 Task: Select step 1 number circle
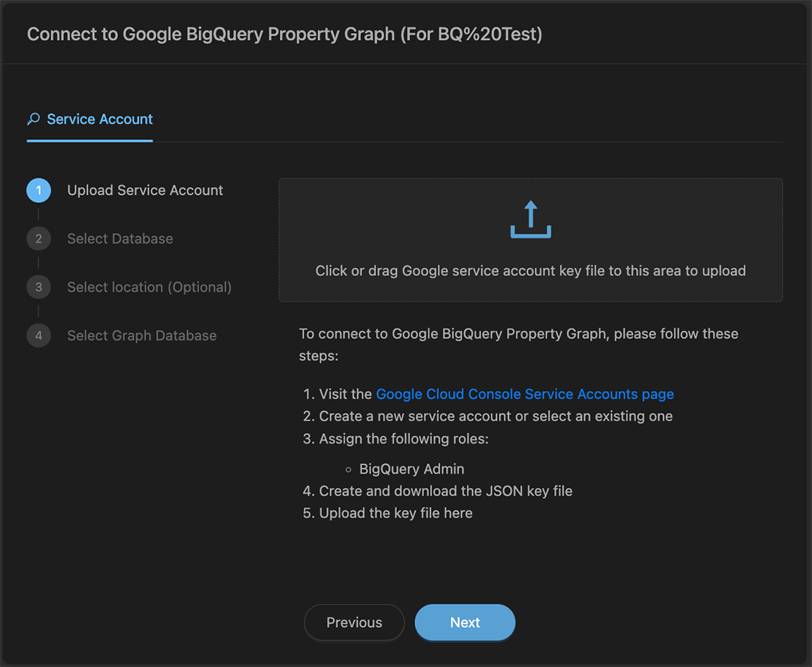39,190
